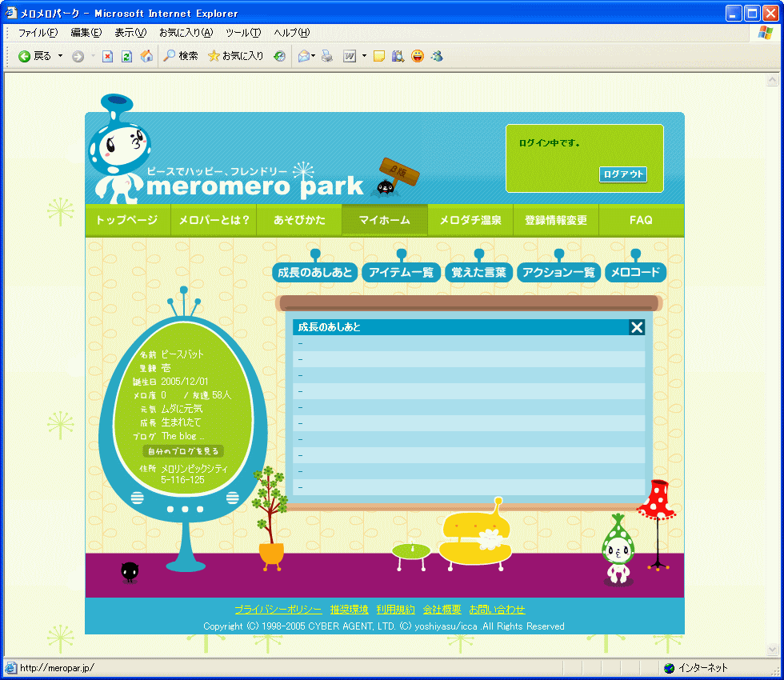Click the Print toolbar icon
Image resolution: width=784 pixels, height=680 pixels.
[327, 56]
